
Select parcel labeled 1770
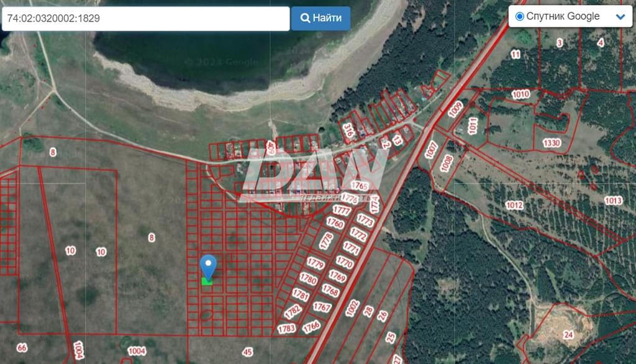coord(344,262)
